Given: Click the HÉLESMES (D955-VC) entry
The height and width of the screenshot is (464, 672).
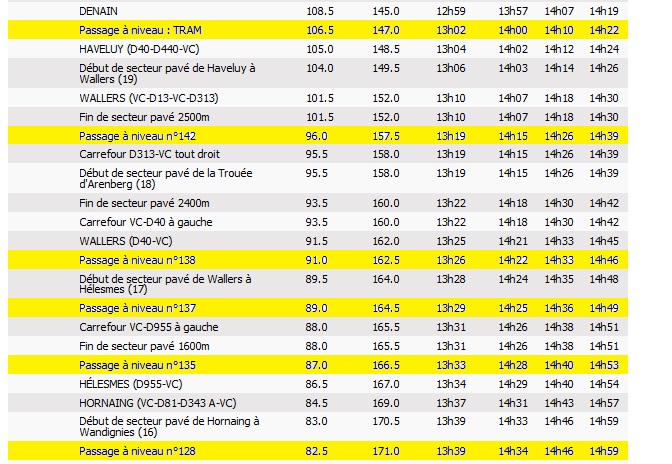Looking at the screenshot, I should pos(128,384).
